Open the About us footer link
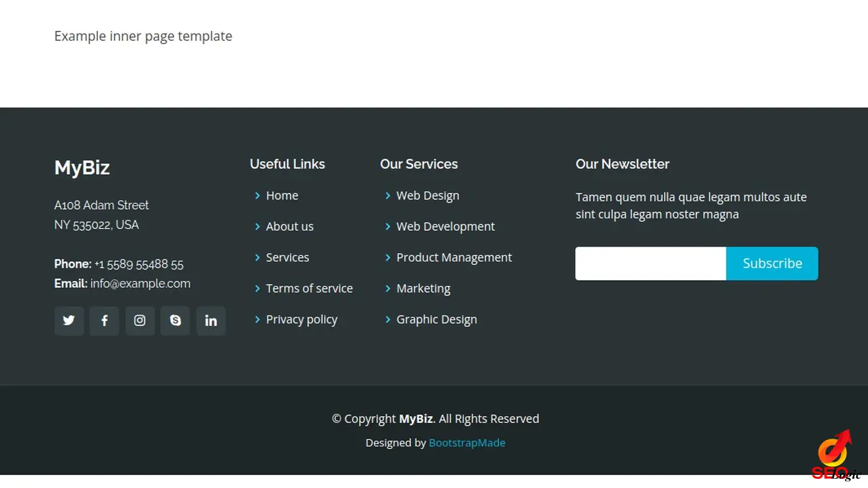The image size is (868, 488). pyautogui.click(x=289, y=226)
